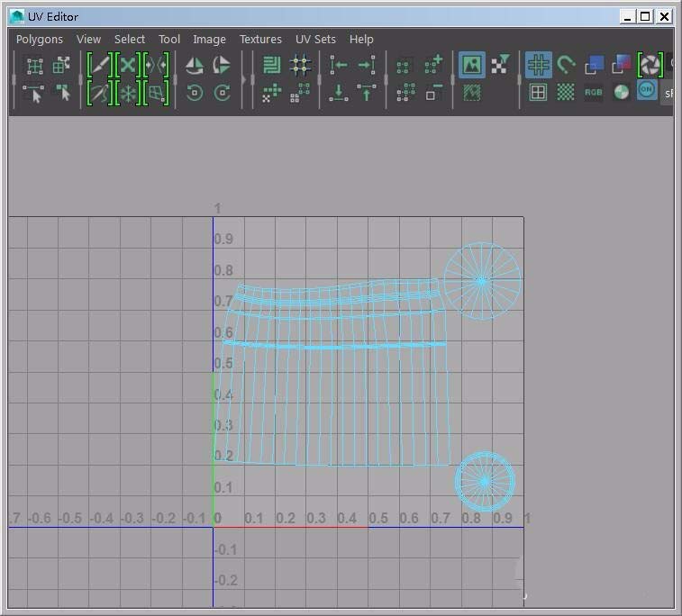Open the Polygons menu
682x616 pixels.
(x=40, y=40)
